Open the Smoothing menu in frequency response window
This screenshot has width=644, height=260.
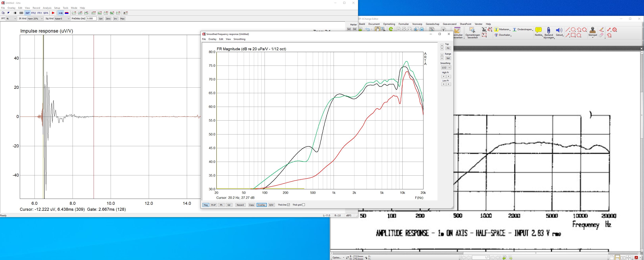pyautogui.click(x=239, y=39)
